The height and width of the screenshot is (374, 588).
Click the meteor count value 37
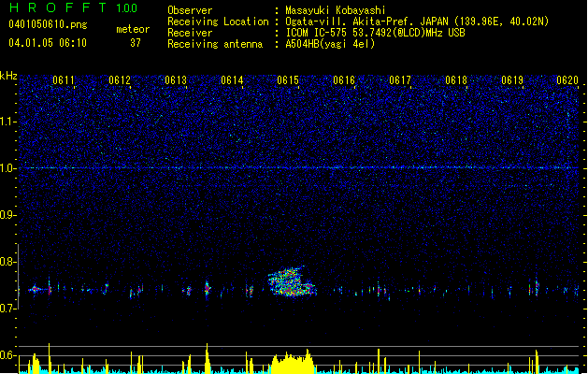coord(136,43)
